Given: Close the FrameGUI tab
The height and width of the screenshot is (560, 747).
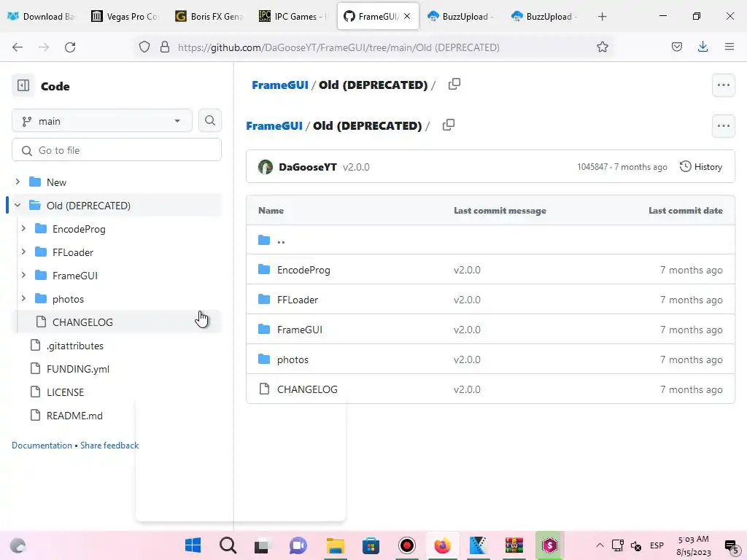Looking at the screenshot, I should point(407,16).
